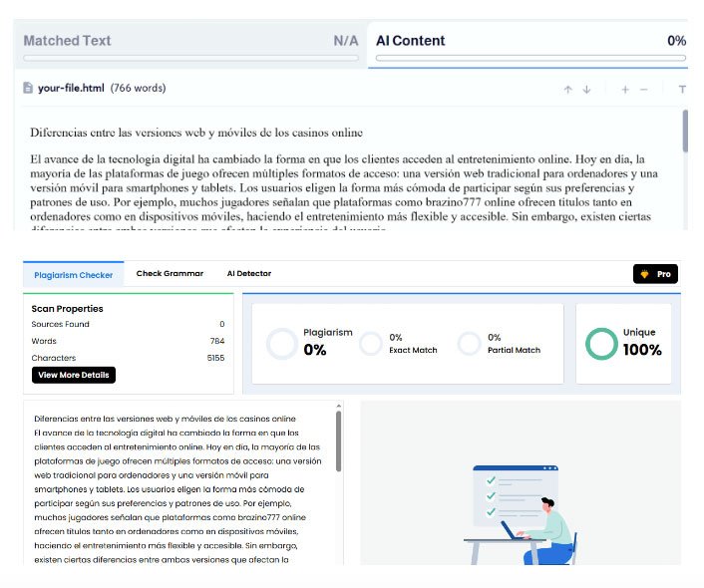Click the Pro upgrade button

point(656,274)
